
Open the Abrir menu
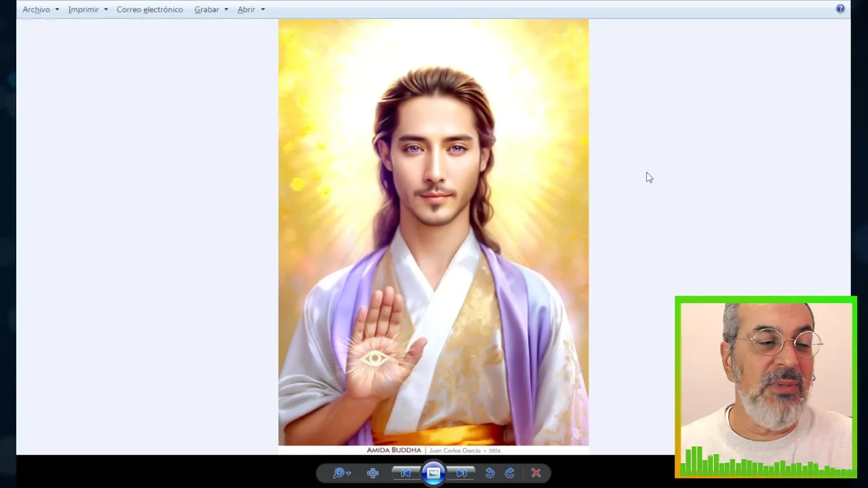click(246, 9)
